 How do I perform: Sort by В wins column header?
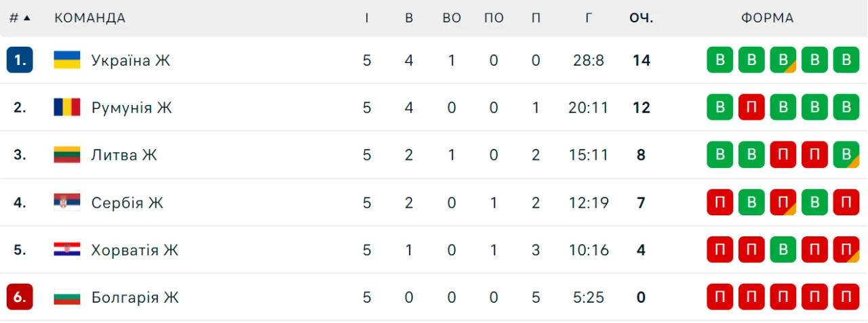[409, 18]
